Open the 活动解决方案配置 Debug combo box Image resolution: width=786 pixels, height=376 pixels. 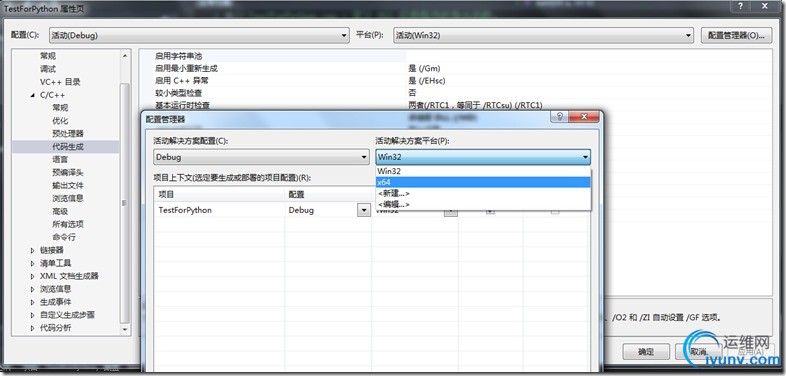pos(261,157)
